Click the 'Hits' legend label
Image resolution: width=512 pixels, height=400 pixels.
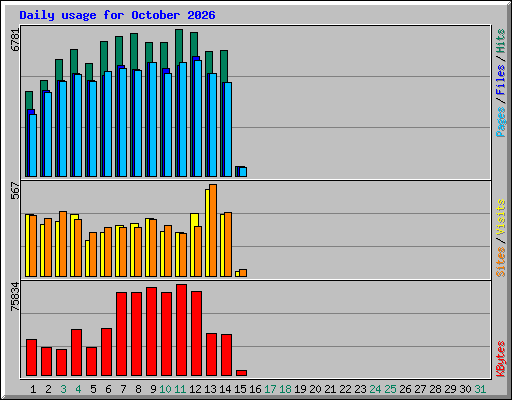(x=501, y=41)
